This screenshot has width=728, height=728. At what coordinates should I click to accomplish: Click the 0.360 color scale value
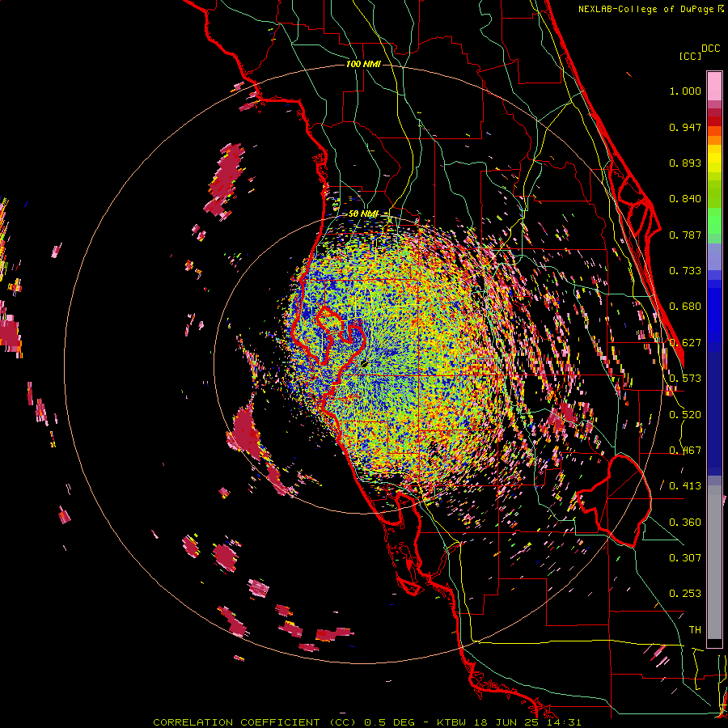pyautogui.click(x=685, y=523)
